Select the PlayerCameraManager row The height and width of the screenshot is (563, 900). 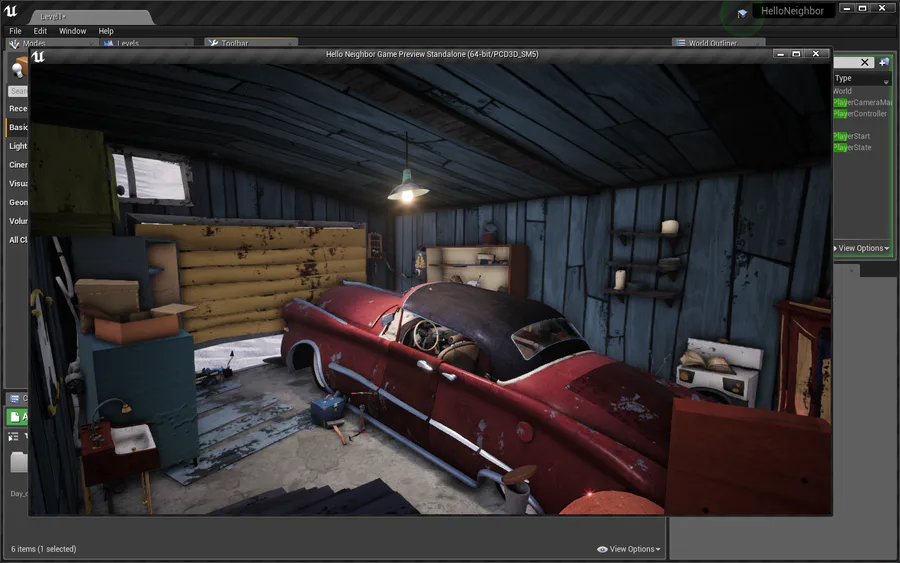(862, 102)
